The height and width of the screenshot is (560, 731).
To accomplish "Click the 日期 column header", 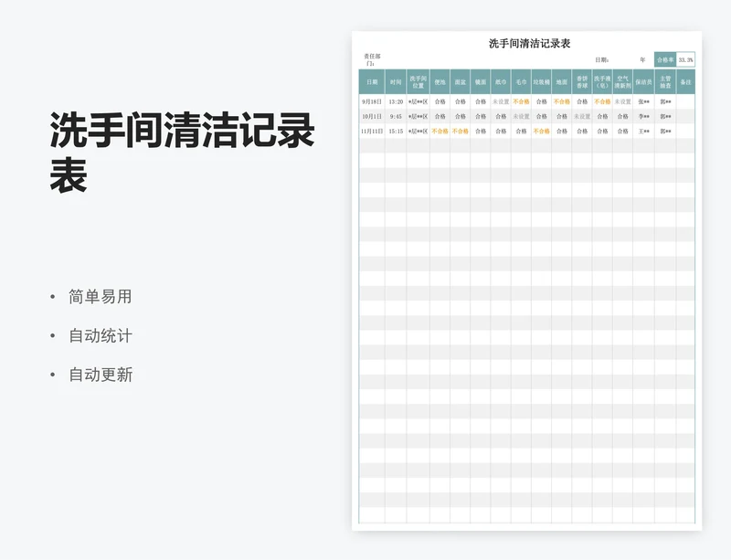I will click(x=372, y=82).
